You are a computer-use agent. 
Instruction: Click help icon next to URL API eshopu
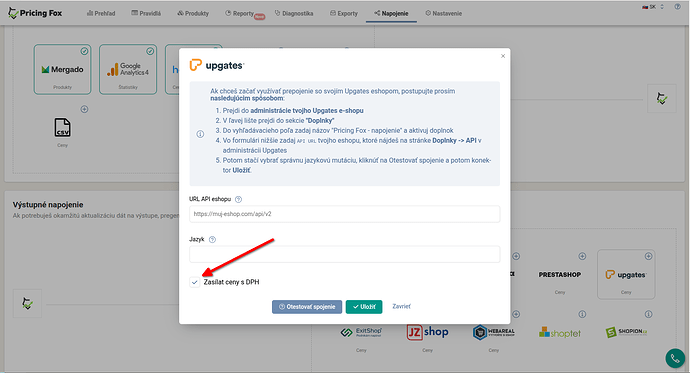(239, 199)
